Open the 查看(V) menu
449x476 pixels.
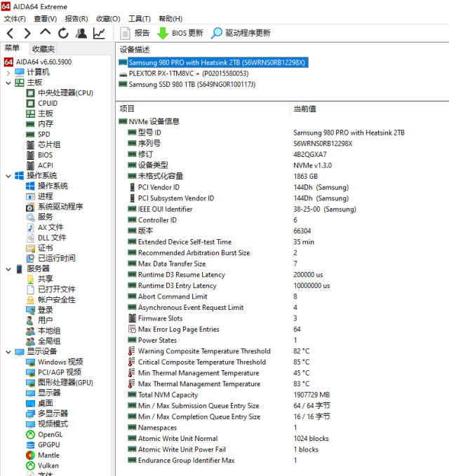46,19
